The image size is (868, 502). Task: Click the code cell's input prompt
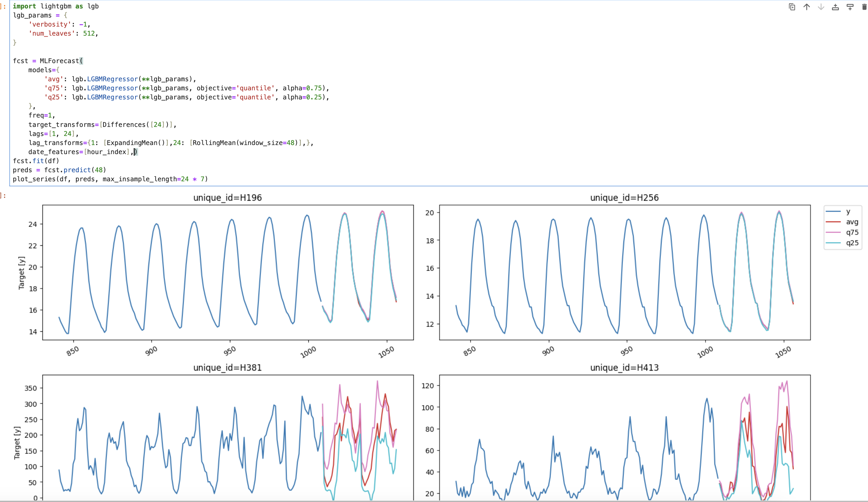[x=3, y=7]
